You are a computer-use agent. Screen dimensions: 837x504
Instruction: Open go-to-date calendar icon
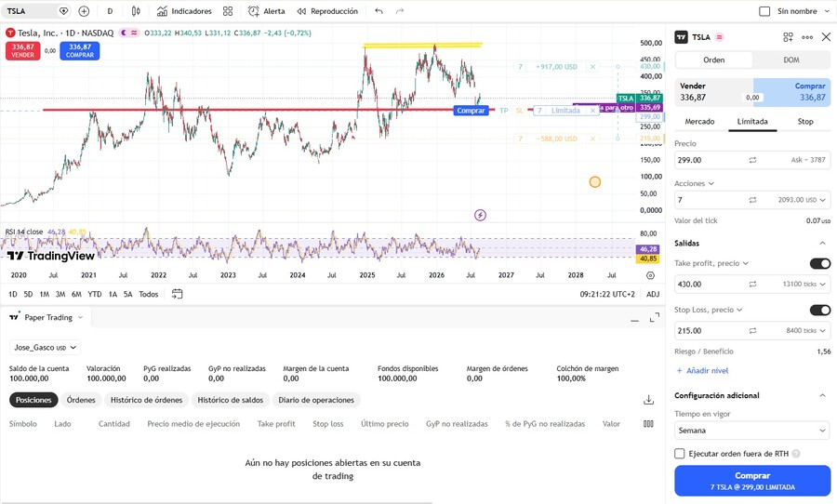178,294
